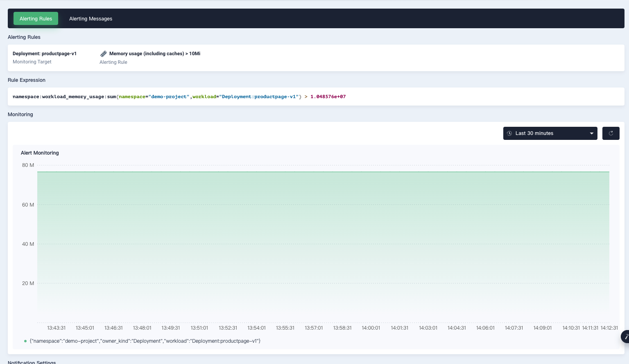629x364 pixels.
Task: Click the Memory usage (including caches) > 10Mi rule
Action: tap(155, 54)
